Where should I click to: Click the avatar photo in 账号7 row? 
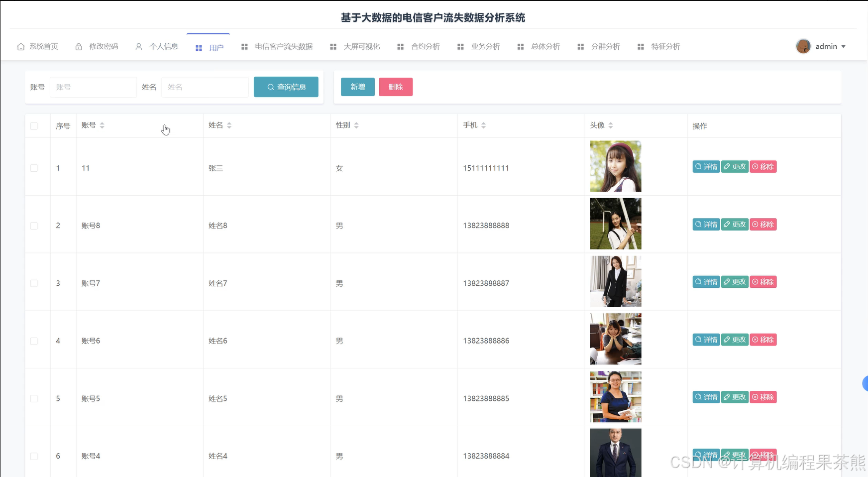pos(616,281)
